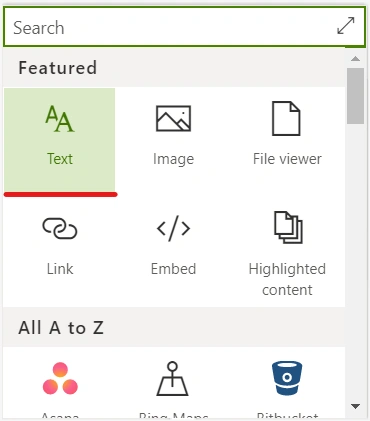Choose the Image web part icon

173,119
